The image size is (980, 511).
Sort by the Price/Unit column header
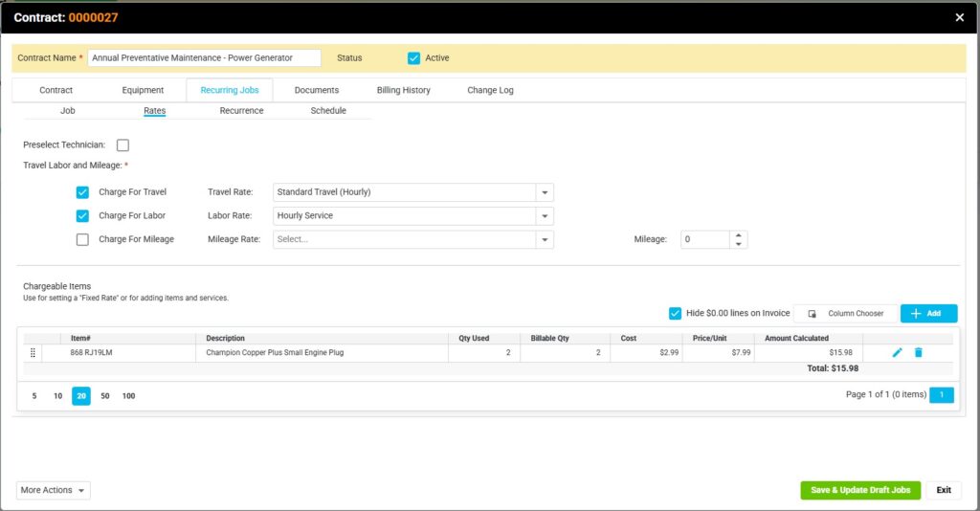coord(719,338)
